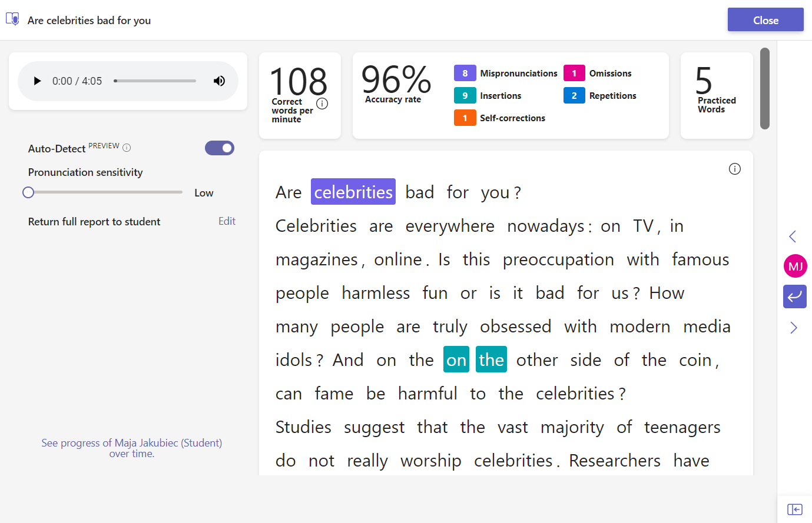Click the vertical scrollbar thumb
Screen dimensions: 812x523
(765, 88)
